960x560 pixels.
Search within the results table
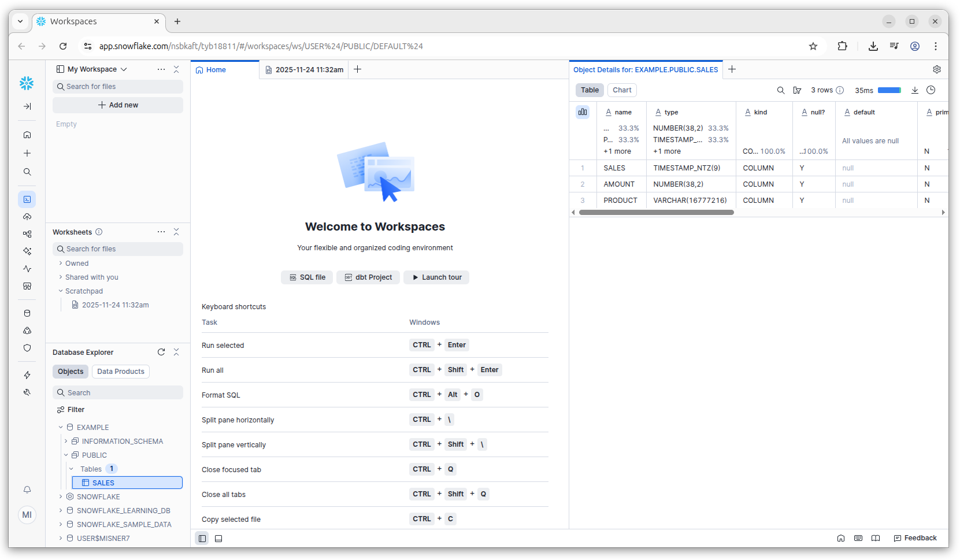point(781,90)
